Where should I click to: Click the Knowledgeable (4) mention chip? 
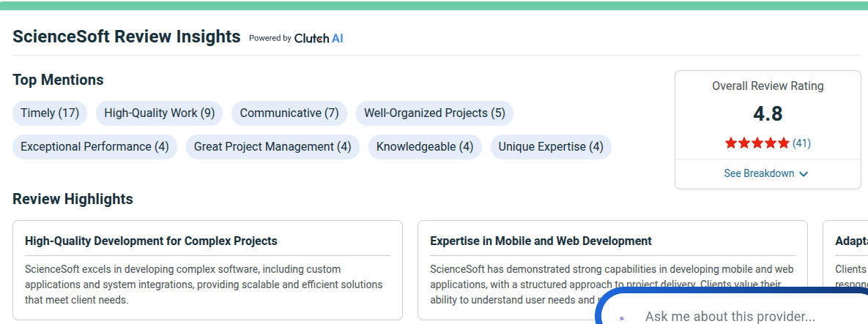coord(425,147)
